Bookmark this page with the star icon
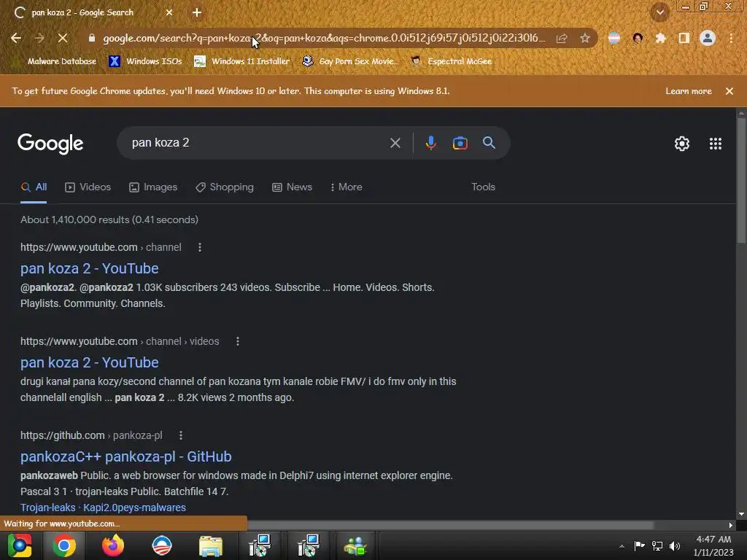 pyautogui.click(x=585, y=38)
